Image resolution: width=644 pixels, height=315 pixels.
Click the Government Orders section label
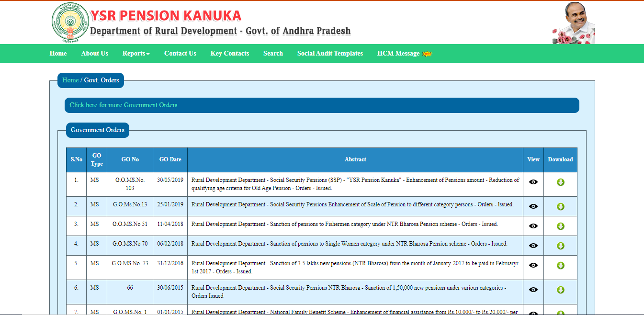(98, 130)
